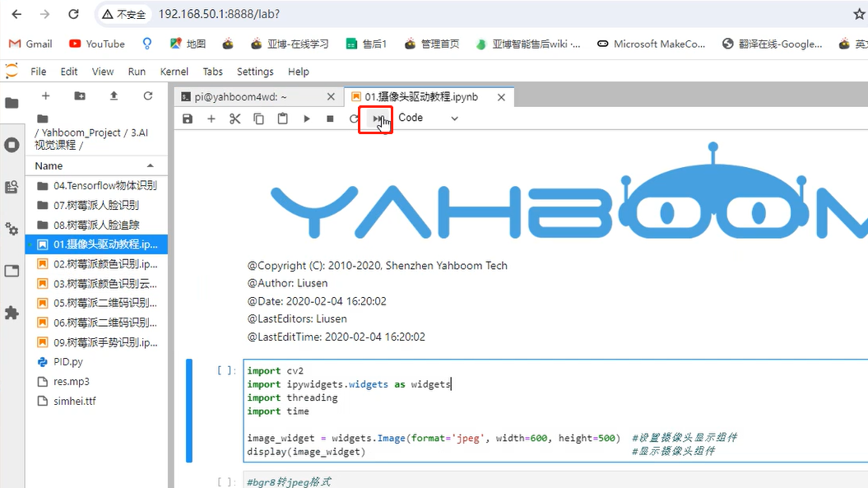Select the res.mp3 audio file

click(97, 382)
